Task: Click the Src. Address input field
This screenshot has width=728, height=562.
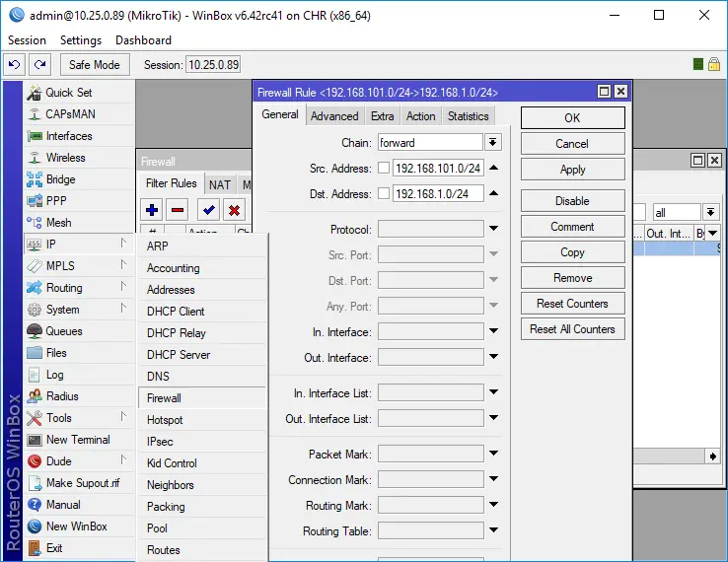Action: pos(438,168)
